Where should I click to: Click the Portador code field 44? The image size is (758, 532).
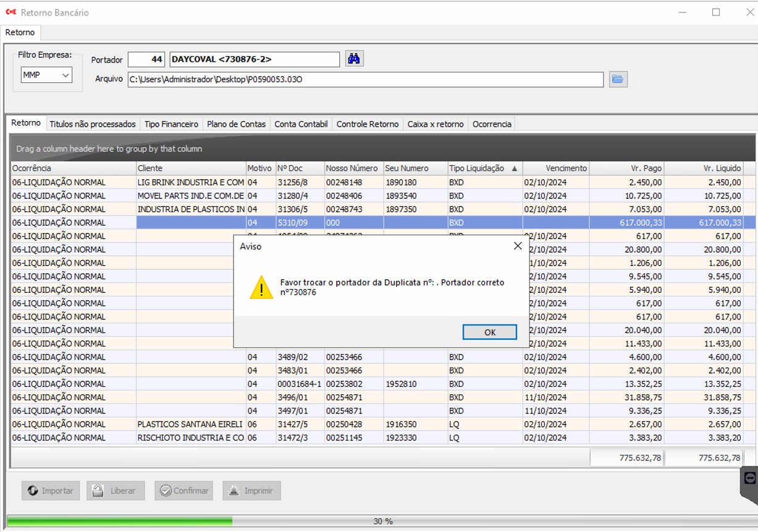pos(147,59)
